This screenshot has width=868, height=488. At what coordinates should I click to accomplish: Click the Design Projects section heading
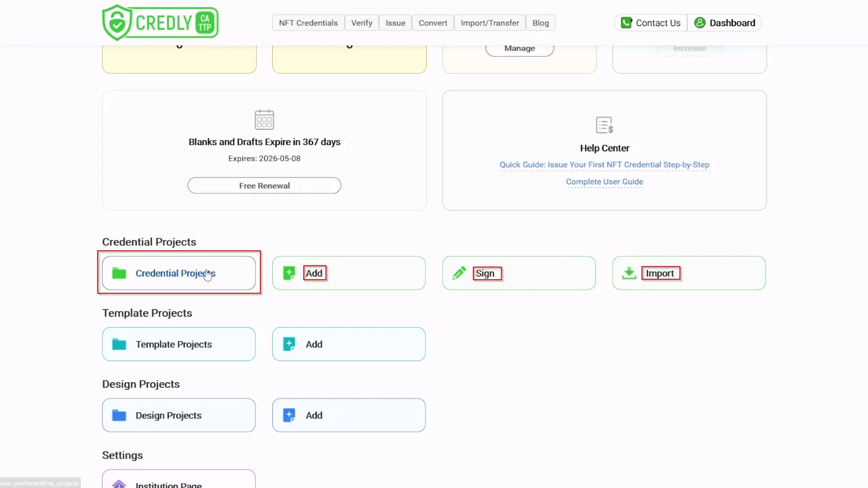(141, 384)
